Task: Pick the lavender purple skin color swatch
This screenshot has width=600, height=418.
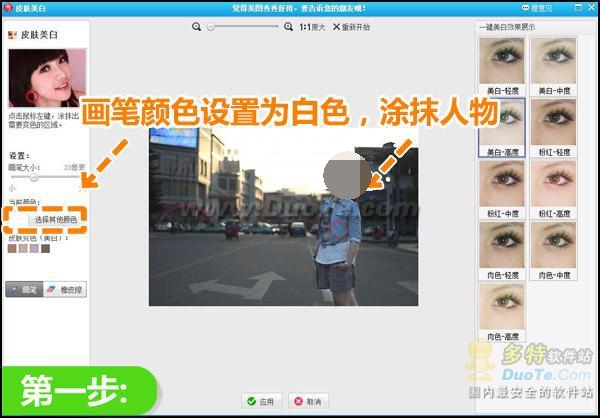Action: coord(34,248)
